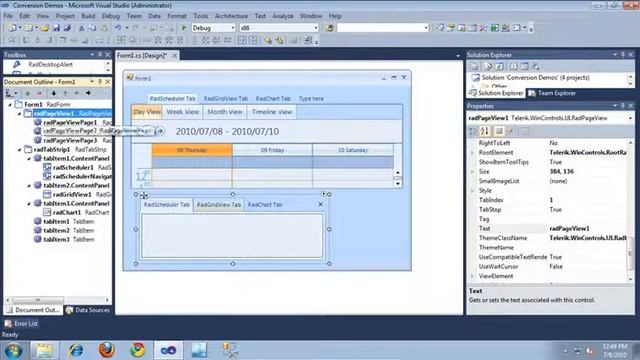This screenshot has width=640, height=360.
Task: Toggle auto-hide pin on Toolbox panel
Action: tap(100, 54)
